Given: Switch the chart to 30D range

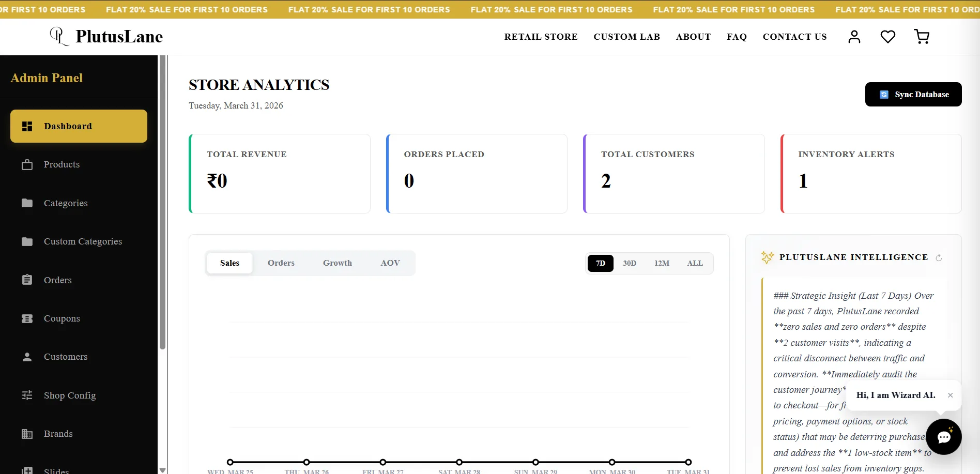Looking at the screenshot, I should point(630,263).
